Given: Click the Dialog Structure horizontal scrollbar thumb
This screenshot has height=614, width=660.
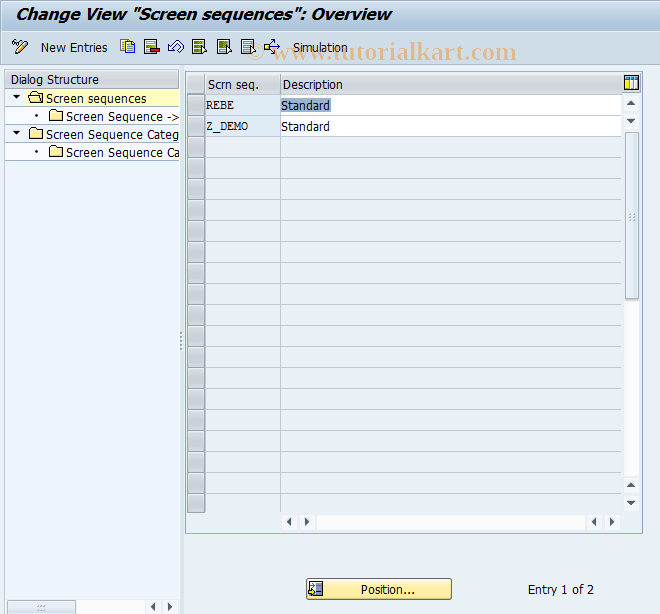Looking at the screenshot, I should point(41,607).
